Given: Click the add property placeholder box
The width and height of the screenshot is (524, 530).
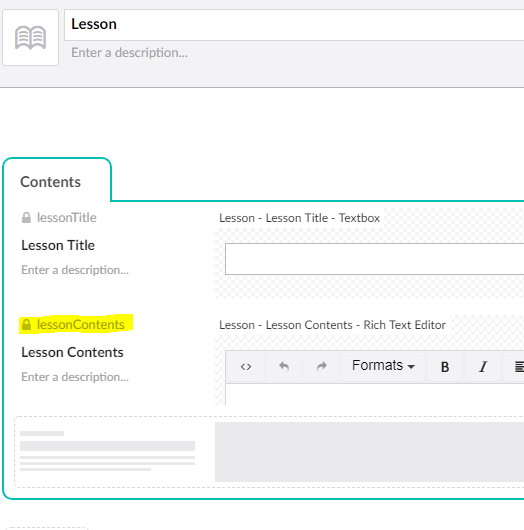Looking at the screenshot, I should pyautogui.click(x=269, y=452).
